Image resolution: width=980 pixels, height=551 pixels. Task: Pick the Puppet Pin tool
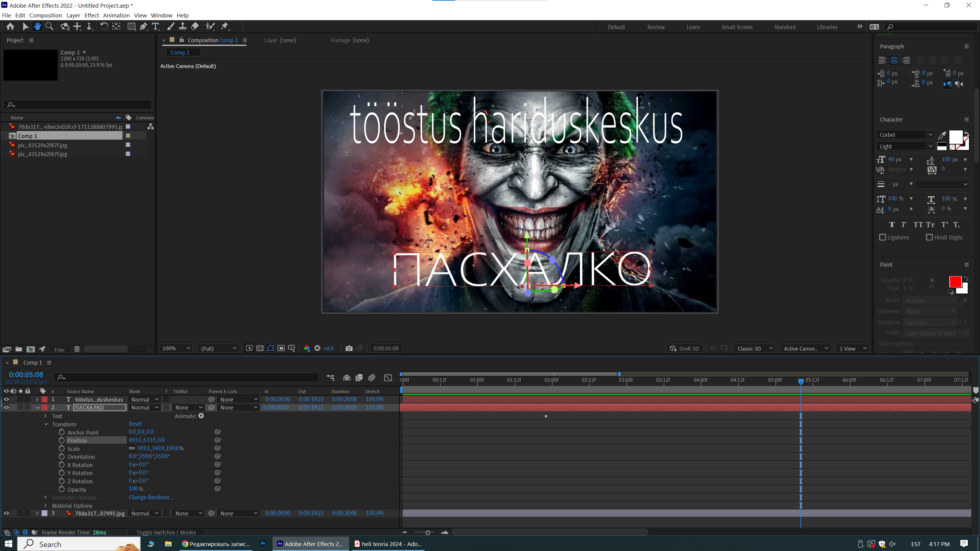coord(225,27)
